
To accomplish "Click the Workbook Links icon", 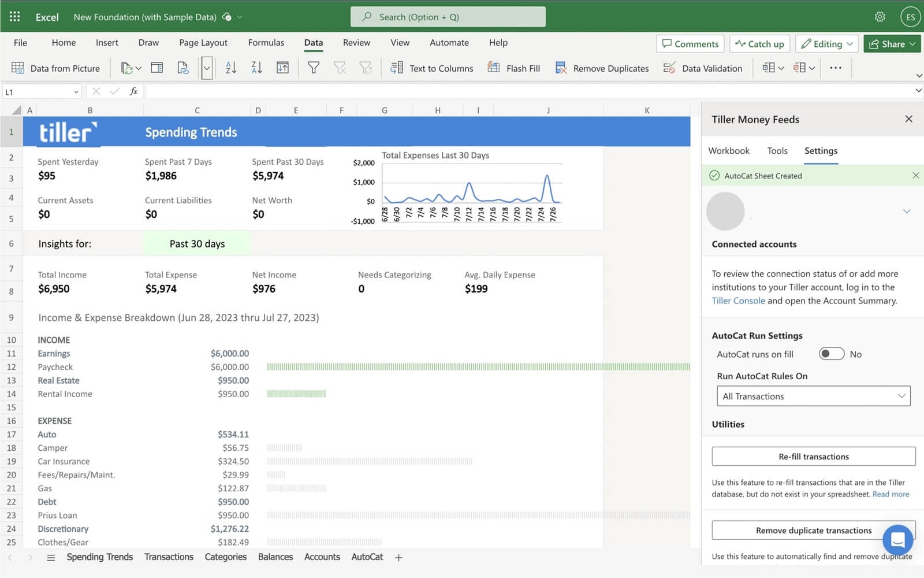I will pos(183,68).
